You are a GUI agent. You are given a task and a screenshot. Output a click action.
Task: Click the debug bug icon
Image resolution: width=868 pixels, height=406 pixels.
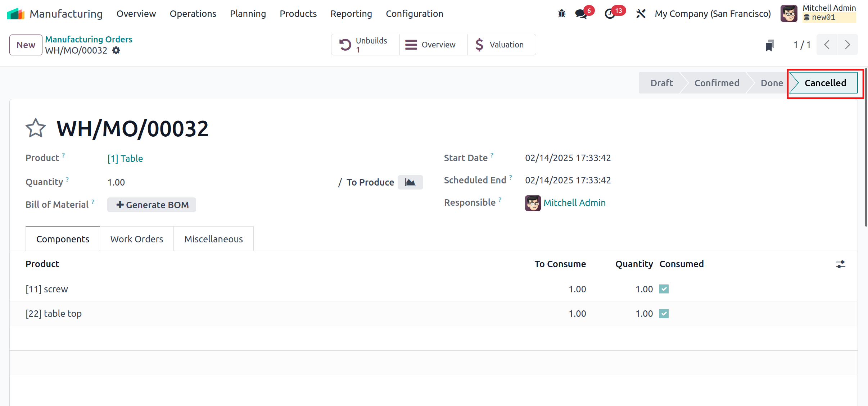click(561, 14)
